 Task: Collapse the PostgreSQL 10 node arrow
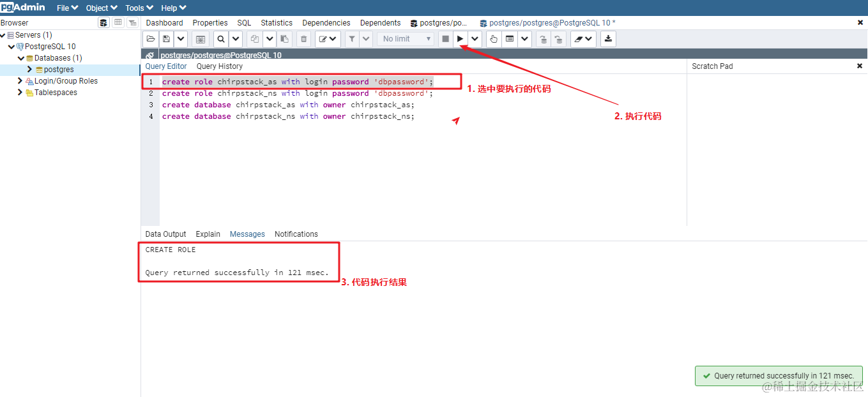pyautogui.click(x=11, y=47)
